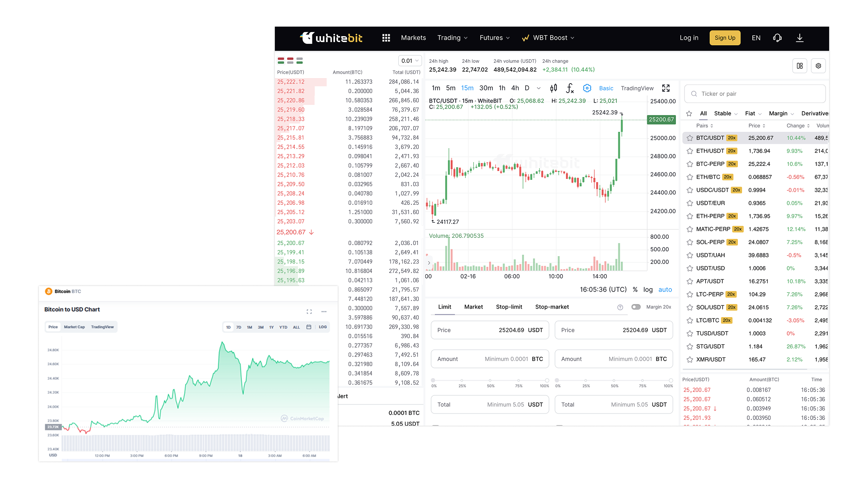Click the Sign Up button
The image size is (868, 488).
pos(725,38)
